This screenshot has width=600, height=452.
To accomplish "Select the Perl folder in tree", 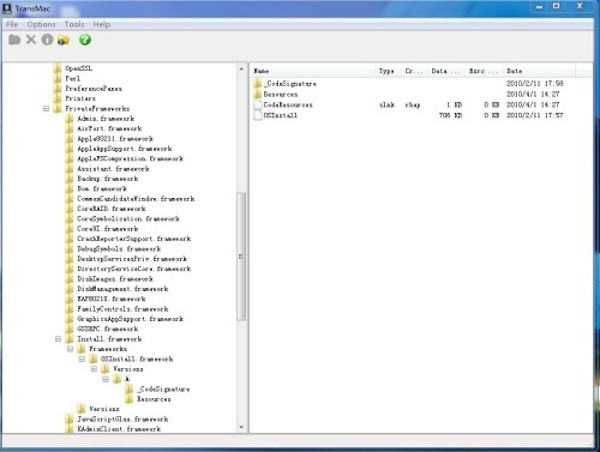I will point(73,78).
